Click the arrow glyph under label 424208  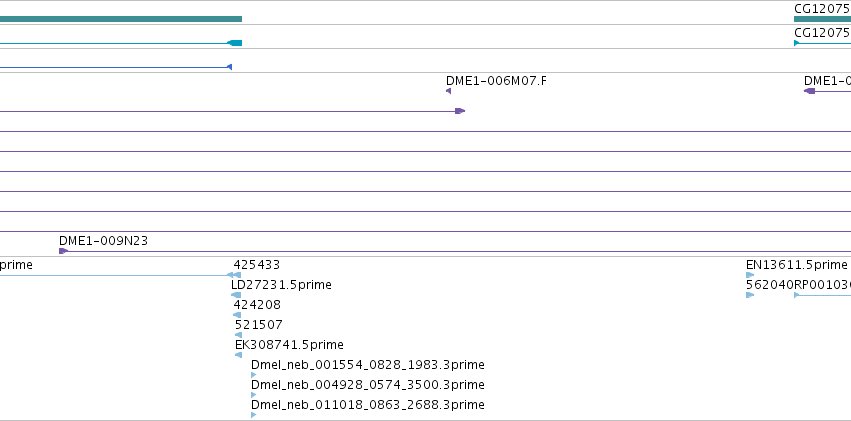[237, 315]
